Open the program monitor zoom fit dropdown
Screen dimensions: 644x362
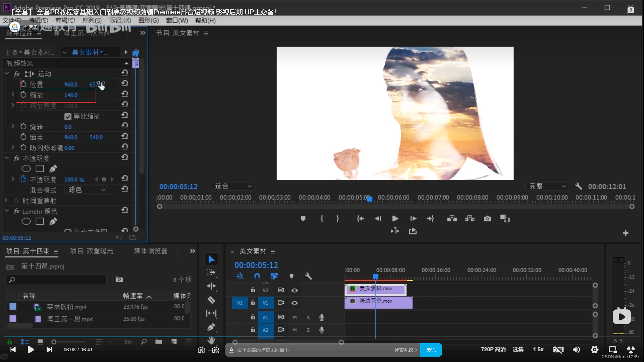[232, 186]
